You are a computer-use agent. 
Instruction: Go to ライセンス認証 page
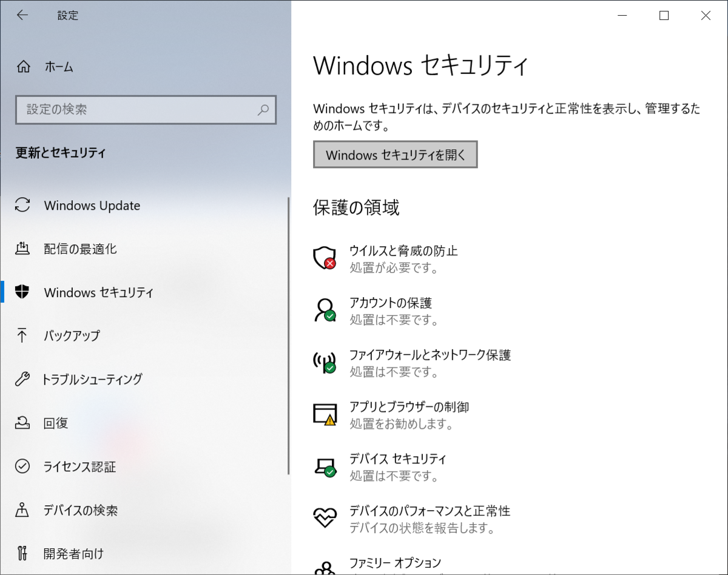coord(79,467)
